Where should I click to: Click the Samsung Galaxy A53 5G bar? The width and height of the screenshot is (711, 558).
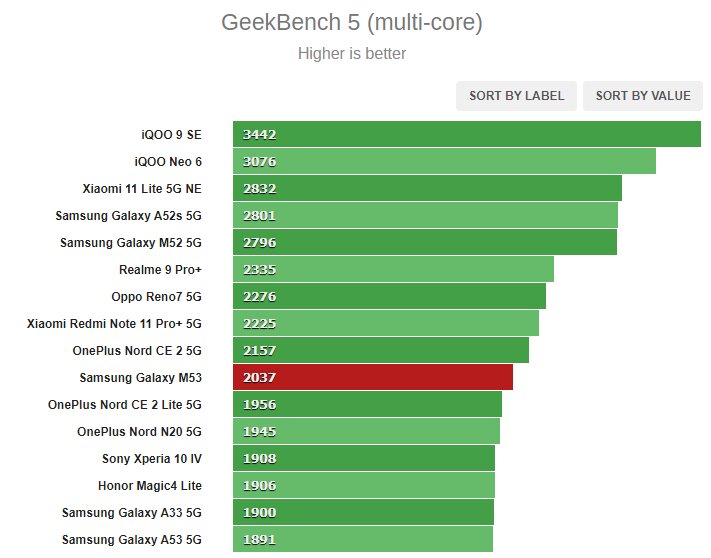(363, 539)
